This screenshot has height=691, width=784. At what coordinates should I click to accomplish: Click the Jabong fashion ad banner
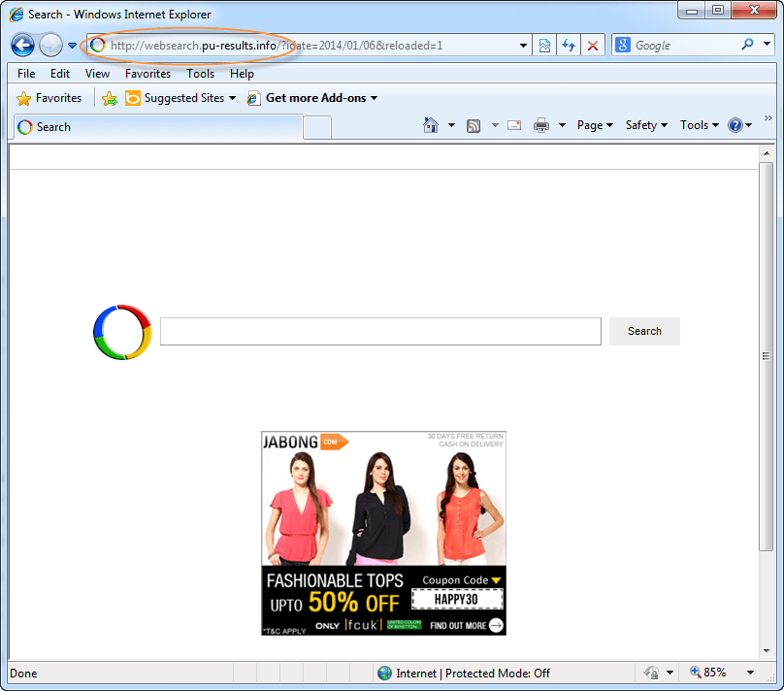click(x=383, y=533)
